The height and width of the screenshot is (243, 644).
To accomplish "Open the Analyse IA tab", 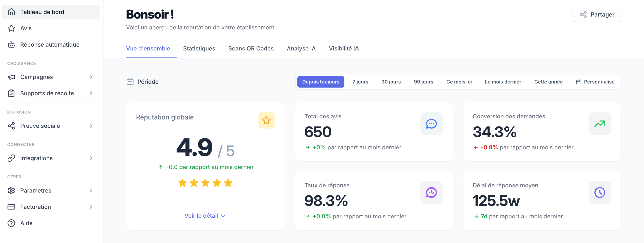I will [301, 48].
